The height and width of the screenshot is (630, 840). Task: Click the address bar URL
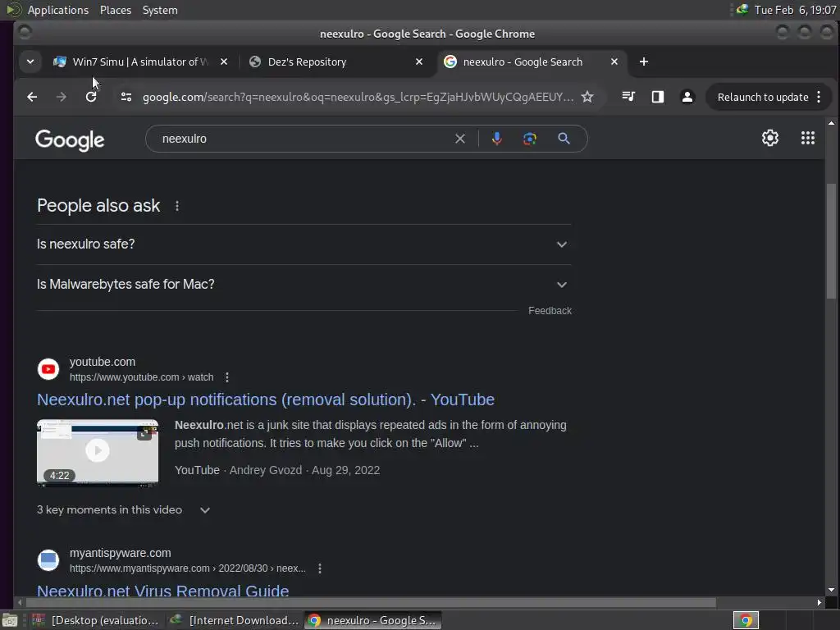(x=358, y=97)
